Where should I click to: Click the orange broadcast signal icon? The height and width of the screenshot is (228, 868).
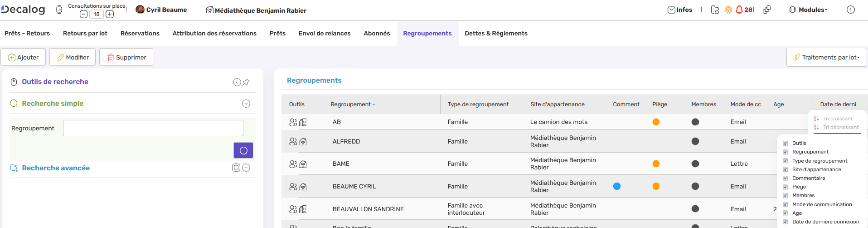(728, 10)
